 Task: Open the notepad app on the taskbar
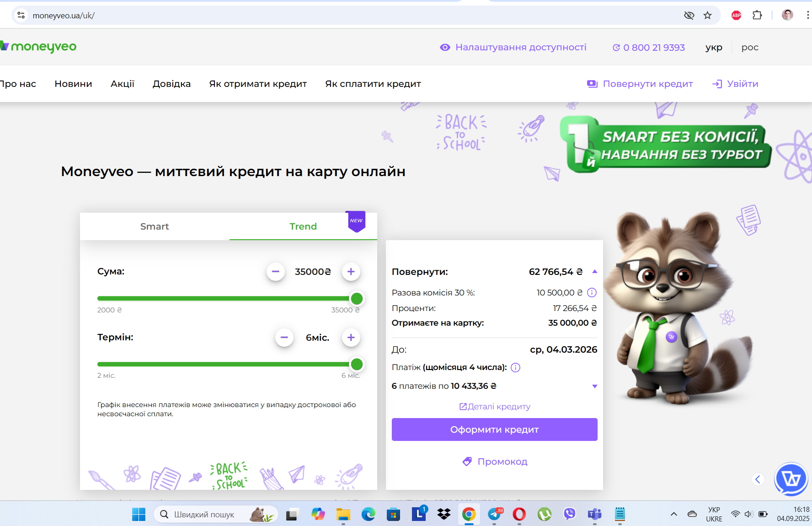[x=620, y=515]
